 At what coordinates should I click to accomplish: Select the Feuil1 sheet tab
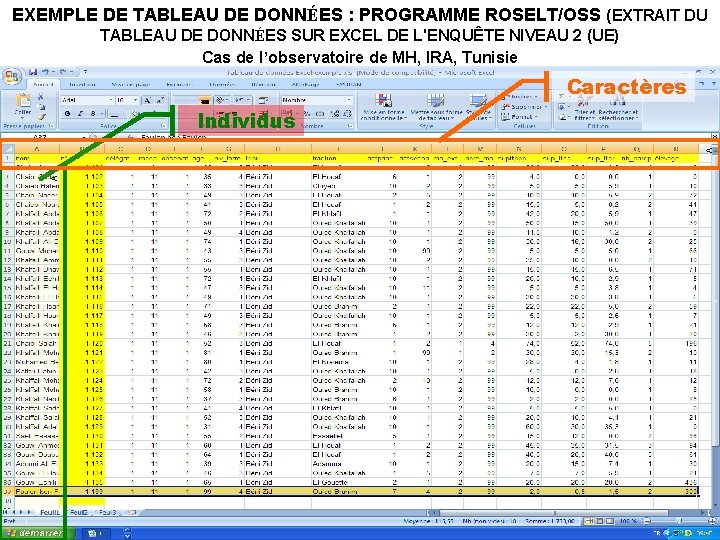[x=50, y=512]
